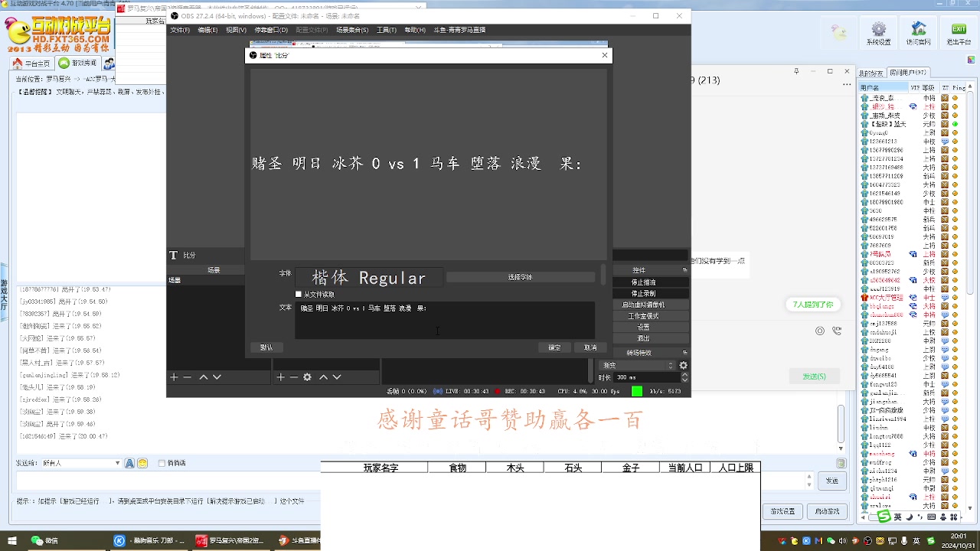The width and height of the screenshot is (980, 551).
Task: Switch to the 房间用户(97) tab
Action: click(x=908, y=72)
